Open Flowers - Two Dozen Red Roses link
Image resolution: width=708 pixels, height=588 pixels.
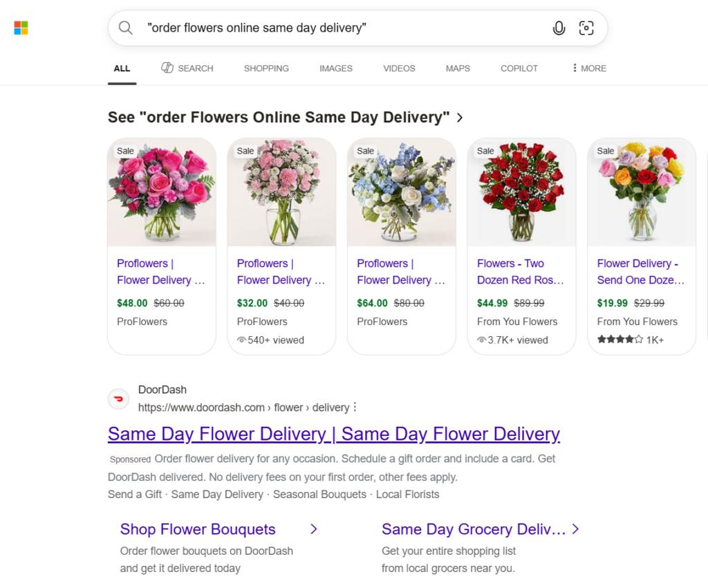pos(521,272)
